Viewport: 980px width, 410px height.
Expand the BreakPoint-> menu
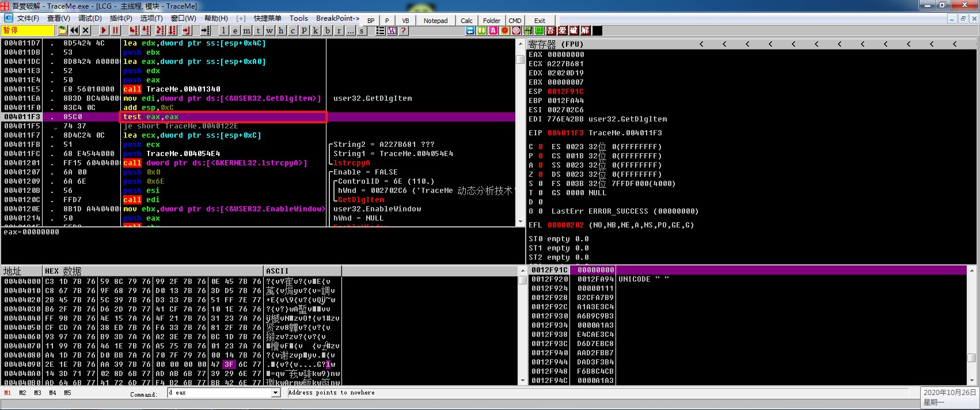pyautogui.click(x=337, y=18)
